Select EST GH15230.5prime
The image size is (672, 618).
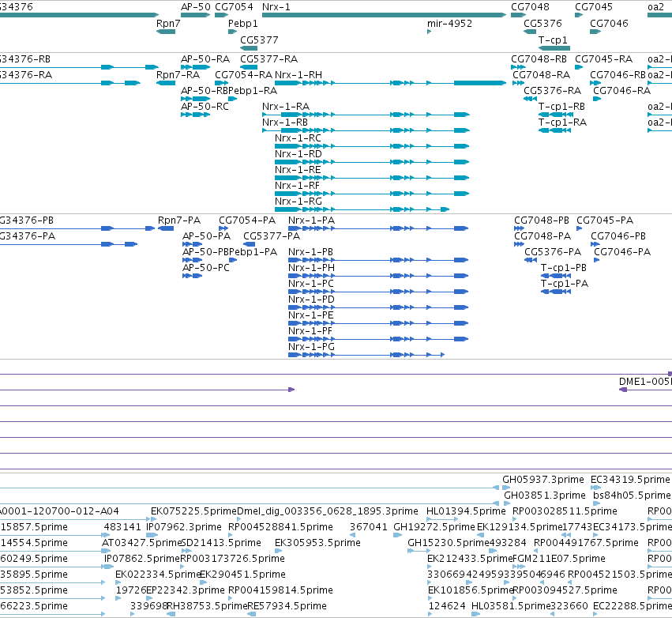point(449,543)
